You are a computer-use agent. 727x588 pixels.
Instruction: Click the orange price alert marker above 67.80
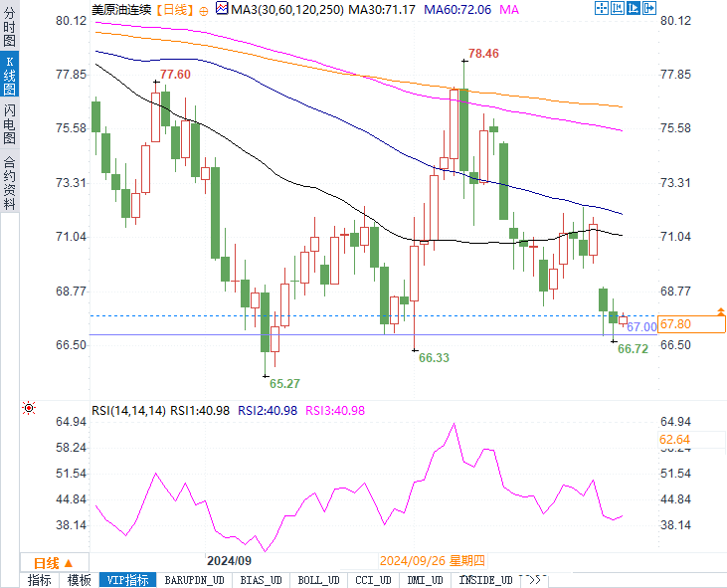[x=720, y=311]
